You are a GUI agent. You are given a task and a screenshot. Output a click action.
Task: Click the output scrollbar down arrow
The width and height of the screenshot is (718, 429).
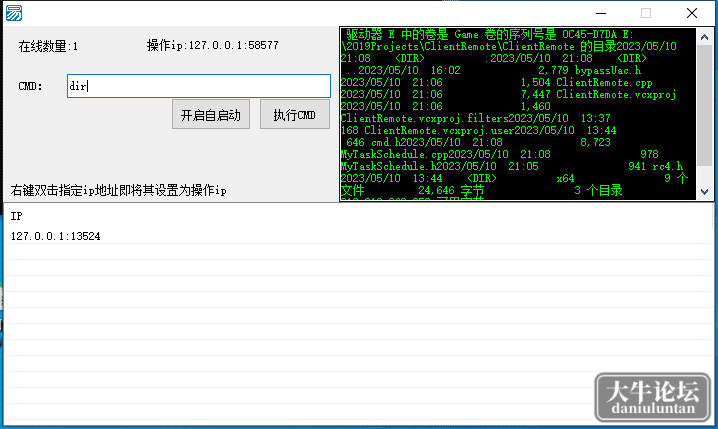[704, 192]
